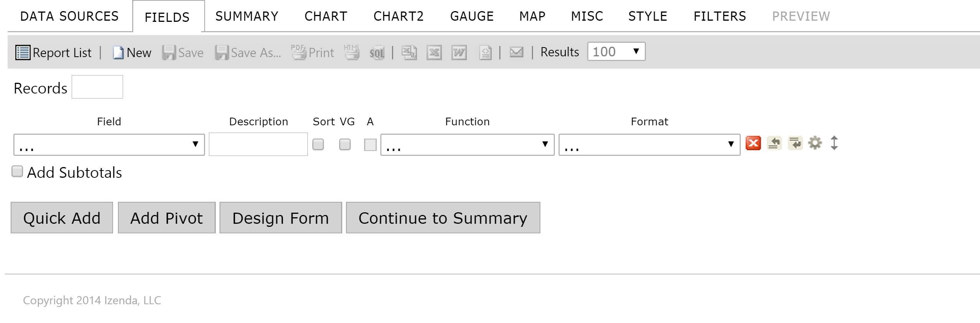Switch to the Summary tab
Screen dimensions: 980x323
tap(247, 16)
